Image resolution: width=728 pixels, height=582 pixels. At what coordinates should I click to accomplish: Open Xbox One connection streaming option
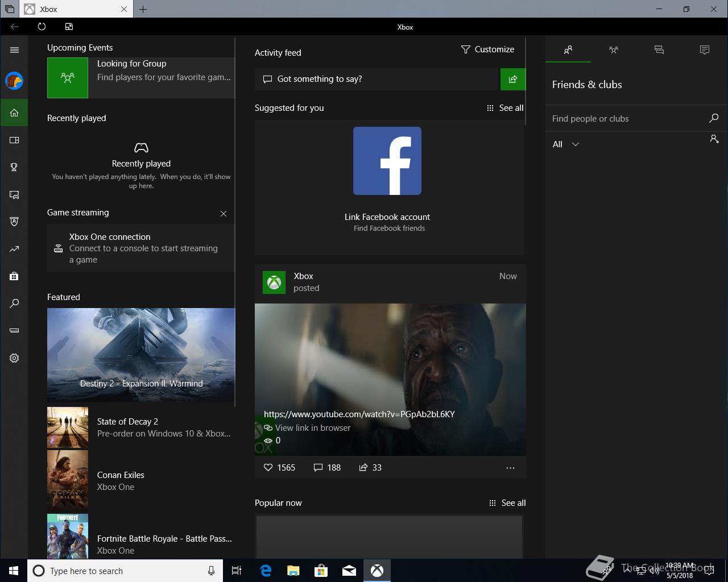(141, 248)
